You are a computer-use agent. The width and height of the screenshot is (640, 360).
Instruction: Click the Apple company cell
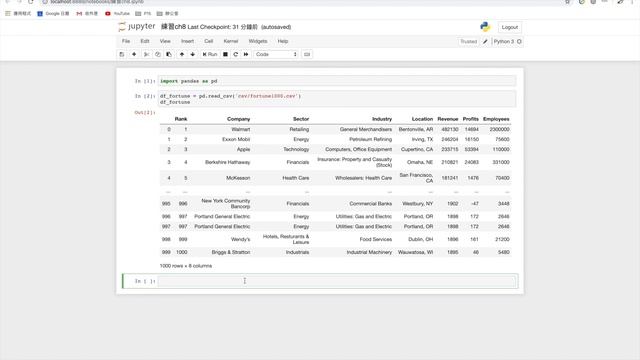tap(243, 149)
